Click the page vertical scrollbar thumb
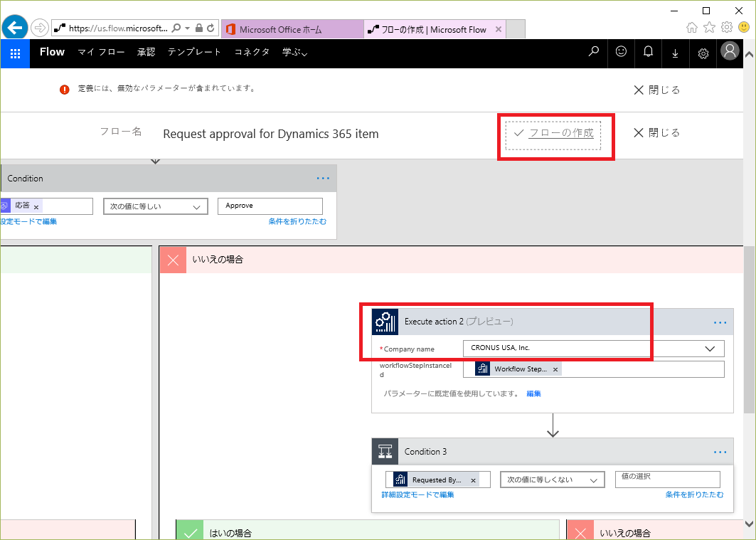 click(749, 329)
